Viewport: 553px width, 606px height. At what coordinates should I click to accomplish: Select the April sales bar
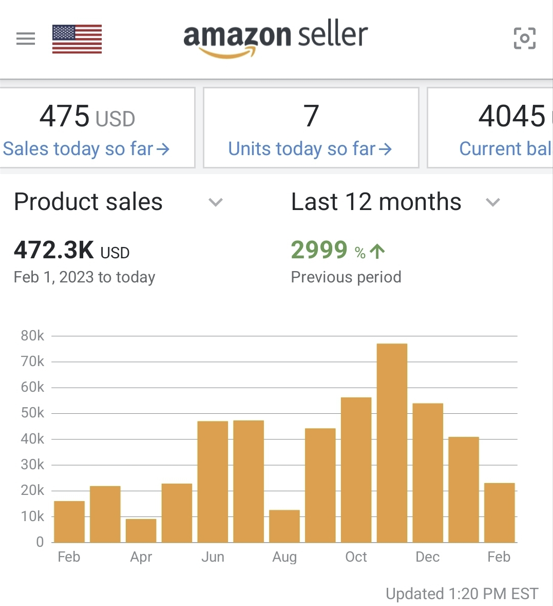point(141,531)
